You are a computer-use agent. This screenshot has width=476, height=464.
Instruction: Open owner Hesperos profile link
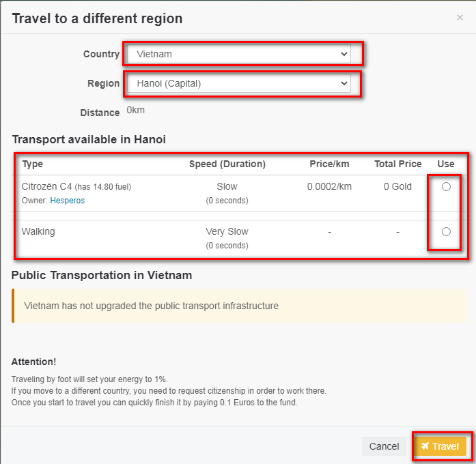tap(67, 201)
